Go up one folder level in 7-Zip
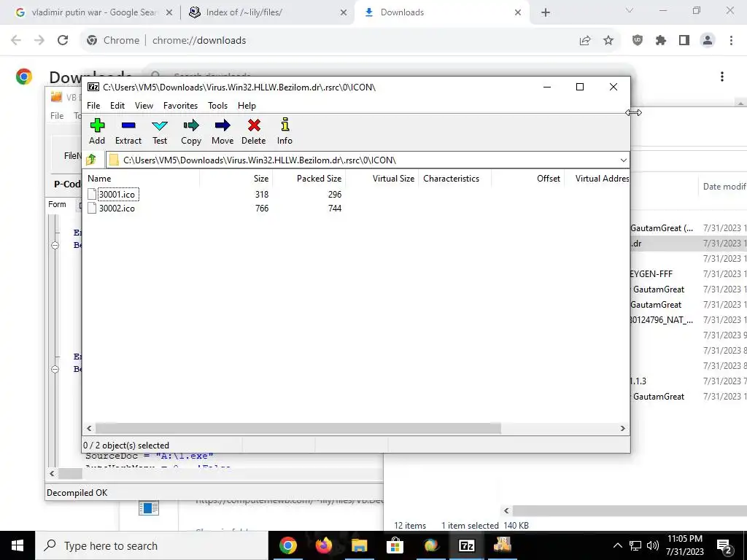 (x=91, y=160)
